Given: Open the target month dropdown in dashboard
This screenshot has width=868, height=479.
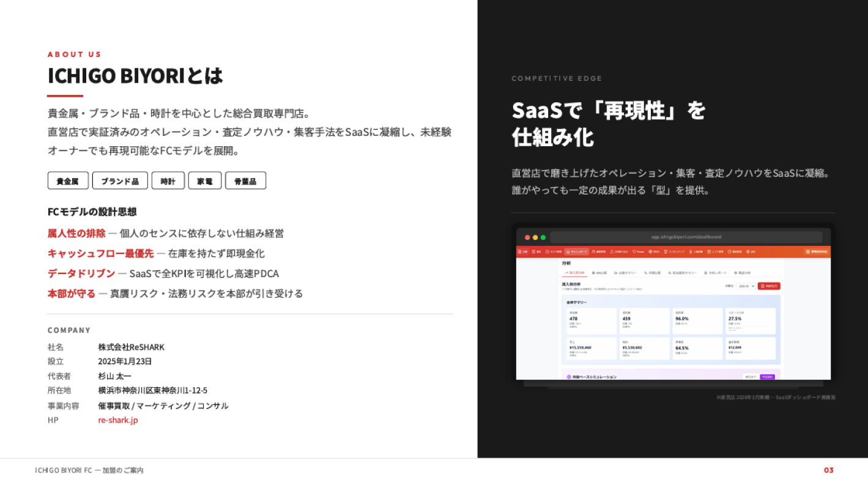Looking at the screenshot, I should click(x=746, y=286).
